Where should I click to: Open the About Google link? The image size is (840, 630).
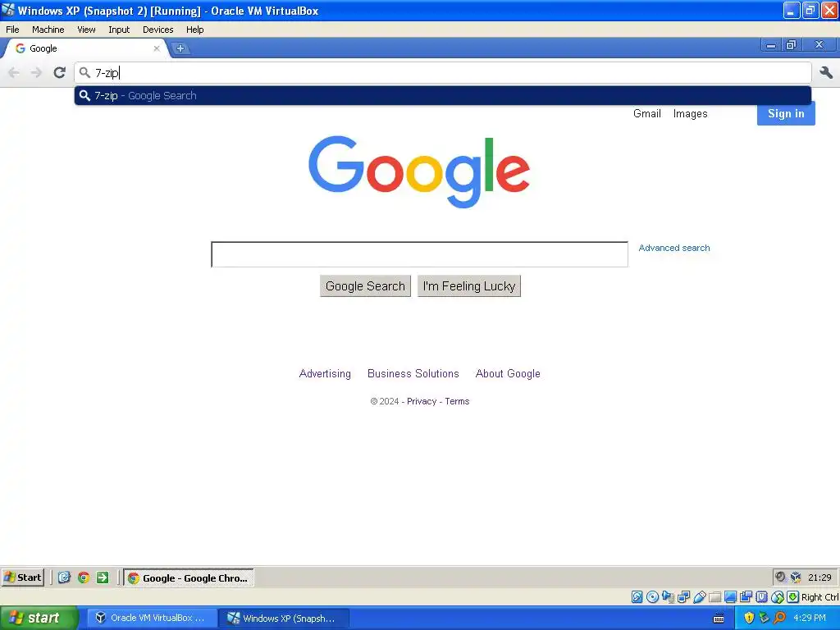[508, 373]
